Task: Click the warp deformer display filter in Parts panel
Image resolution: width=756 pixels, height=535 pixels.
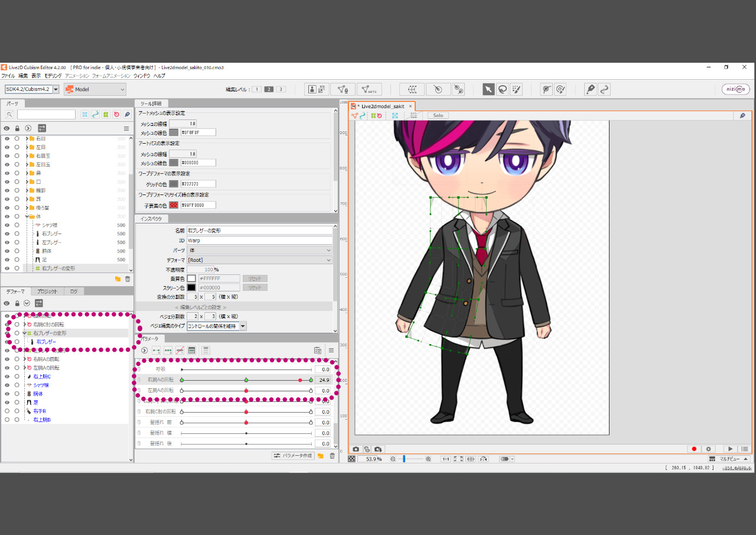Action: (106, 114)
